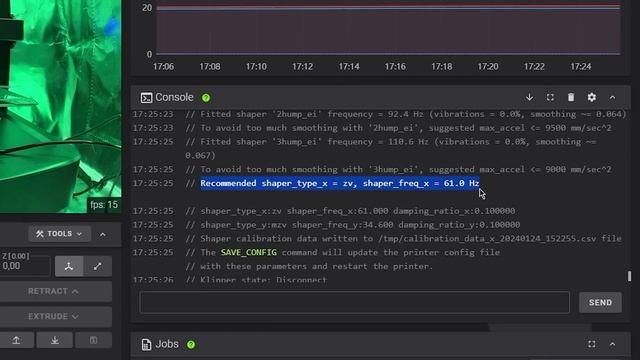Screen dimensions: 640x360
Task: Collapse the Console panel
Action: point(612,97)
